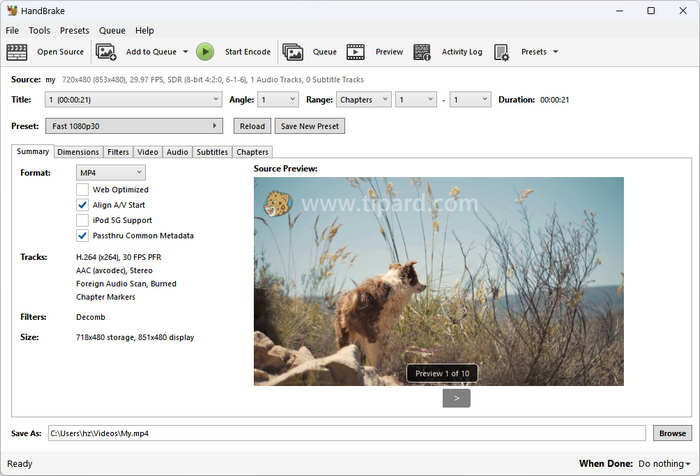The image size is (700, 476).
Task: Switch to the Chapters tab
Action: click(252, 152)
